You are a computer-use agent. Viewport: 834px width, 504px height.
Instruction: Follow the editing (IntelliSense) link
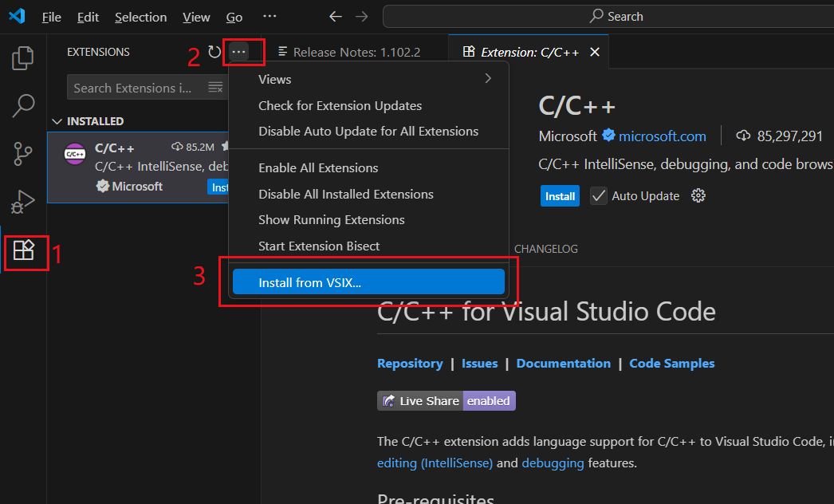click(x=435, y=463)
